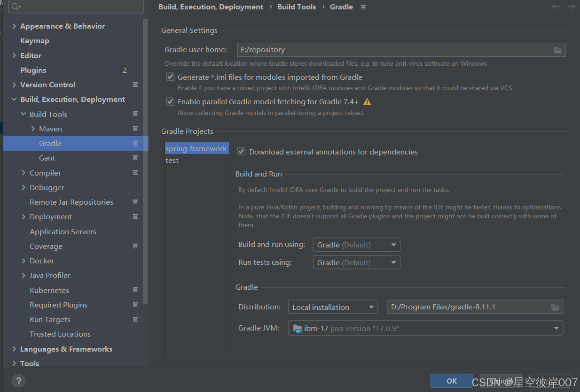Expand Languages & Frameworks group

pyautogui.click(x=14, y=349)
